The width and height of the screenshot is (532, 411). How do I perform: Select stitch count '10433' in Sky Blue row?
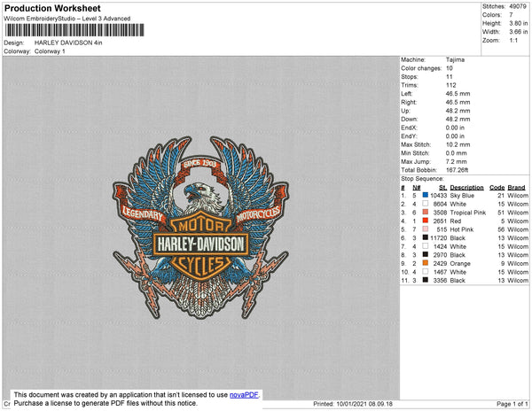(x=439, y=196)
